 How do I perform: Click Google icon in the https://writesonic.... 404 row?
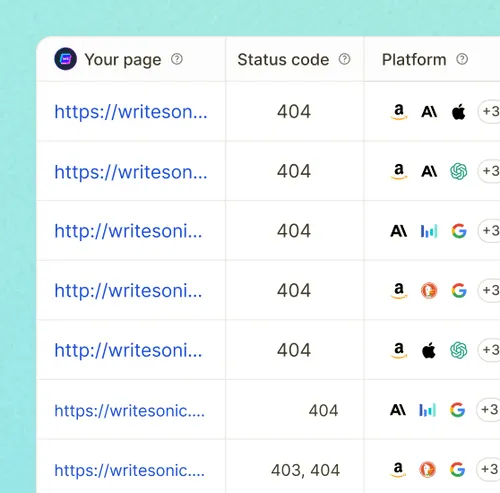[457, 410]
